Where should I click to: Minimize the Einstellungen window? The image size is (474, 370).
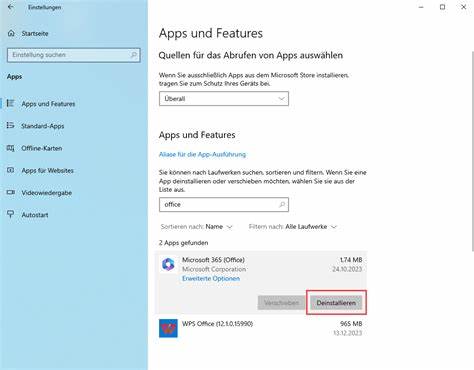click(421, 7)
